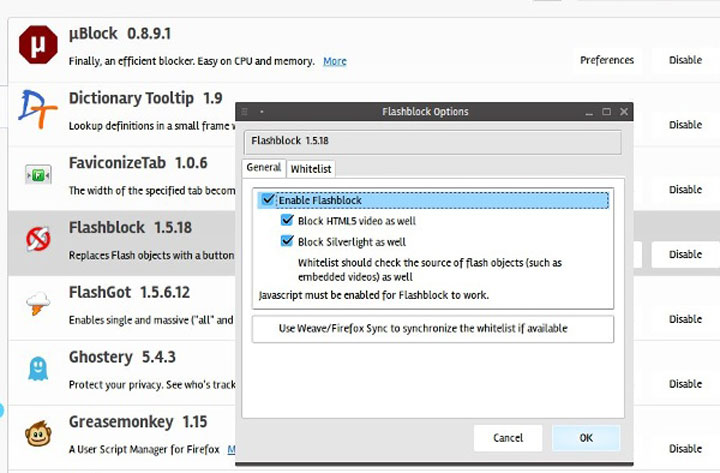Screen dimensions: 720x473
Task: Switch to the General tab
Action: click(x=264, y=168)
